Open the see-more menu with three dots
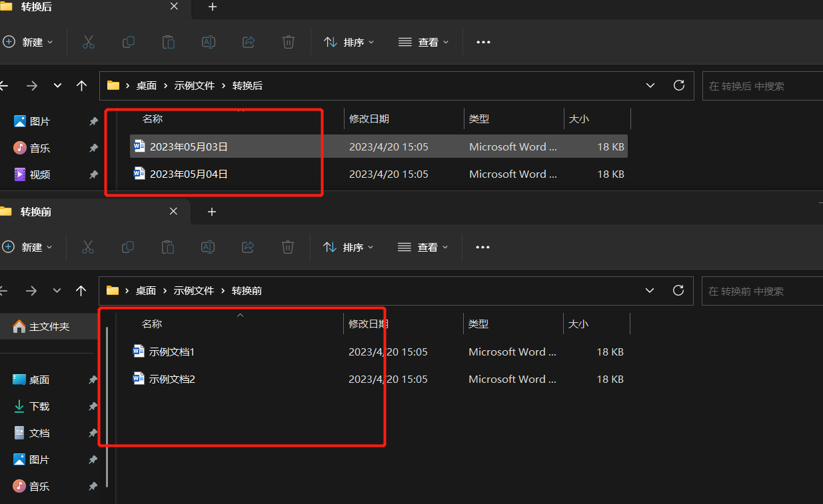This screenshot has width=823, height=504. click(482, 42)
